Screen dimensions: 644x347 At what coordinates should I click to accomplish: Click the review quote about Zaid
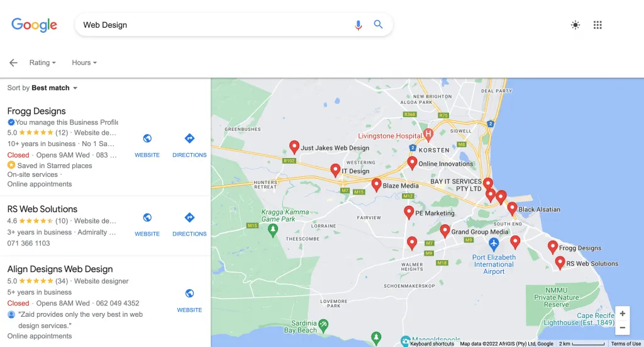[x=80, y=320]
